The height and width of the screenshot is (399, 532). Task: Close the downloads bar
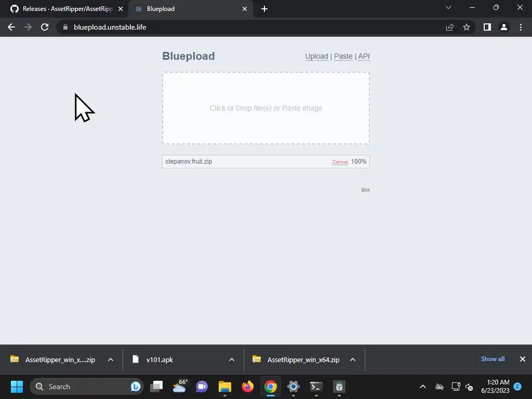(x=523, y=359)
